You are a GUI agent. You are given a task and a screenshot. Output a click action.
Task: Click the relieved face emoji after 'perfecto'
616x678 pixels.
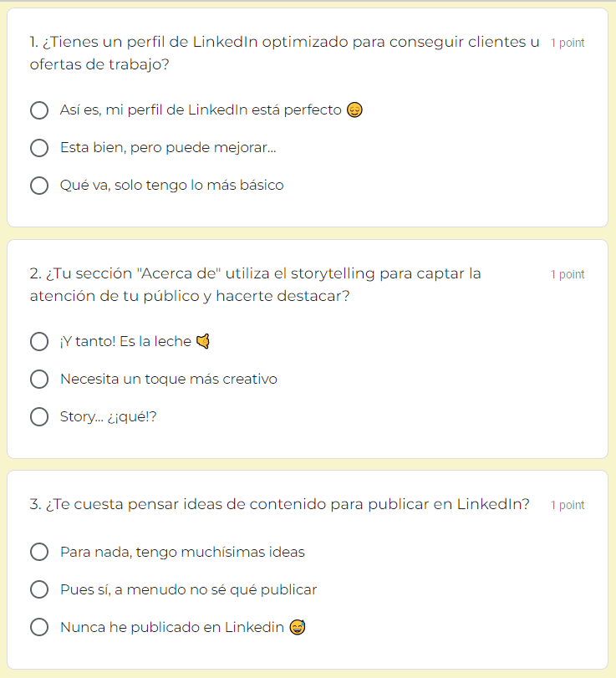click(x=354, y=110)
